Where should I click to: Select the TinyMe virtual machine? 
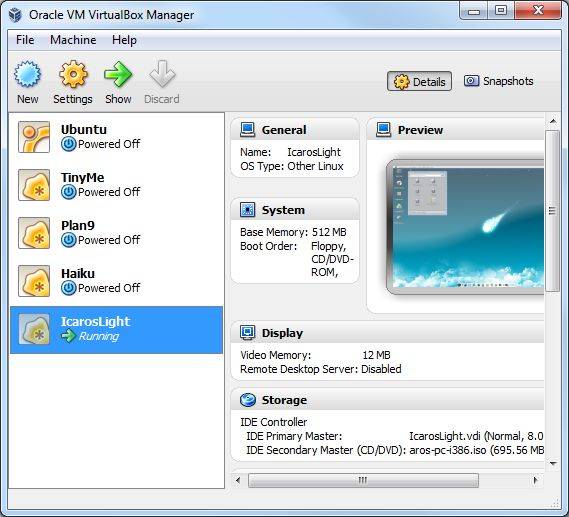point(116,185)
